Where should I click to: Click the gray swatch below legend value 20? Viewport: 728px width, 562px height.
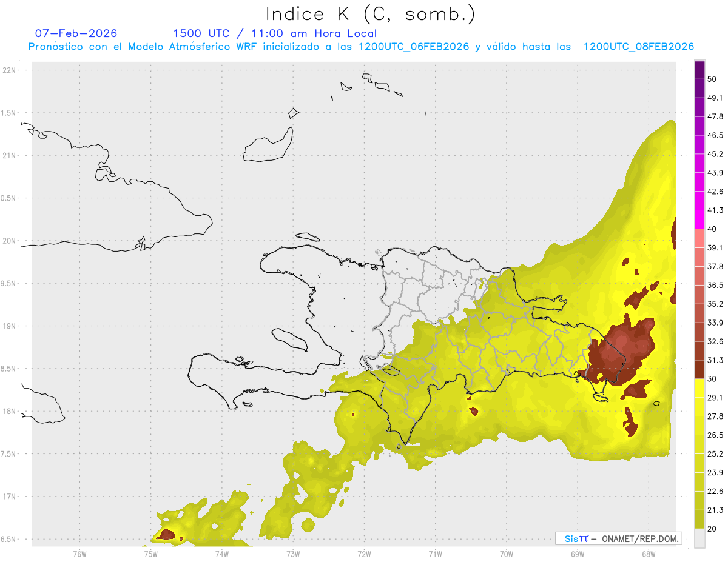(699, 538)
